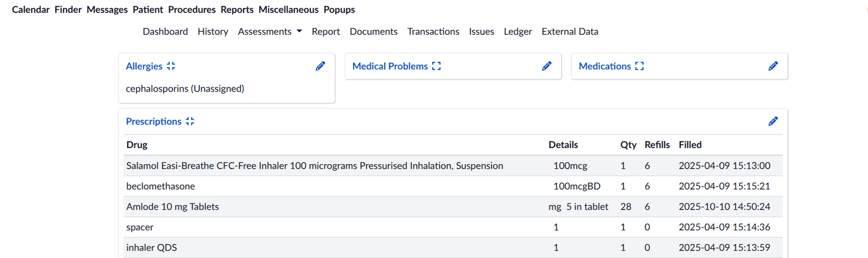
Task: Expand the Medical Problems card
Action: (436, 66)
